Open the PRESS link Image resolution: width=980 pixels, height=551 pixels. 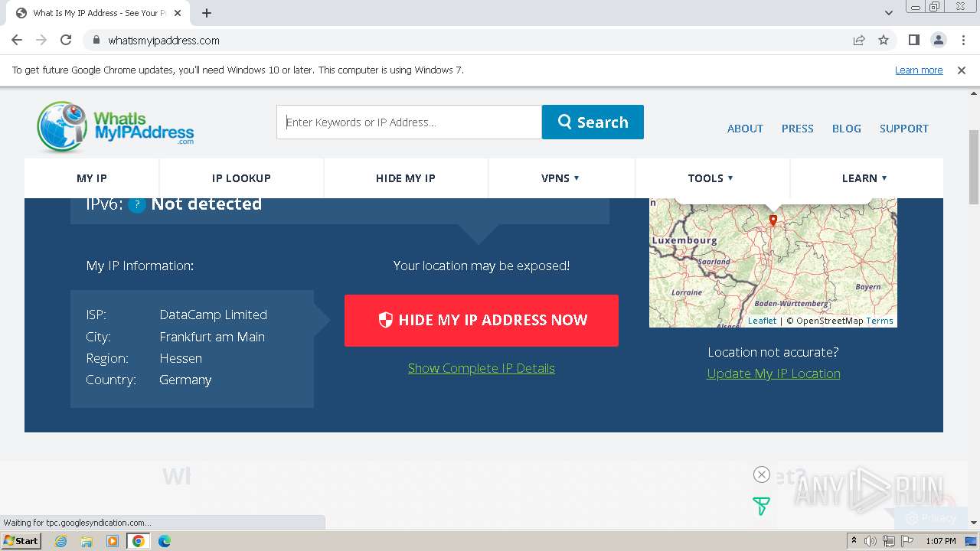click(797, 129)
